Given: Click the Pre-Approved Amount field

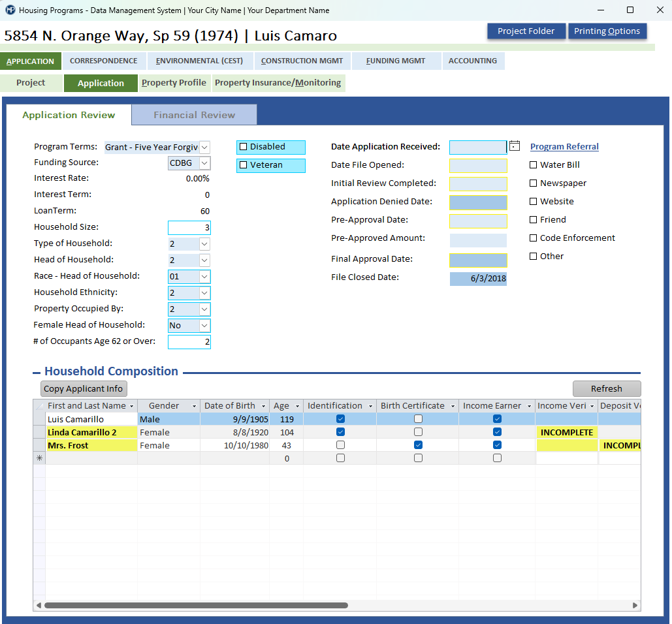Looking at the screenshot, I should pyautogui.click(x=478, y=240).
